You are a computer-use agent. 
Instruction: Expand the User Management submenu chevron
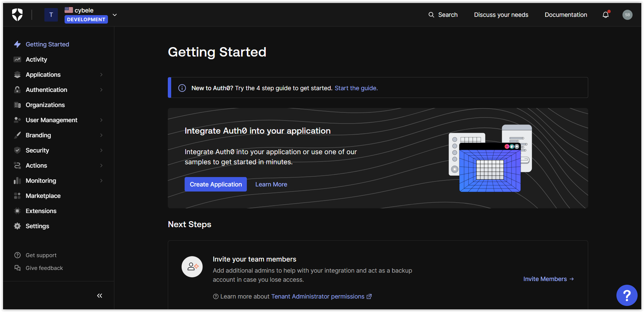(x=101, y=120)
